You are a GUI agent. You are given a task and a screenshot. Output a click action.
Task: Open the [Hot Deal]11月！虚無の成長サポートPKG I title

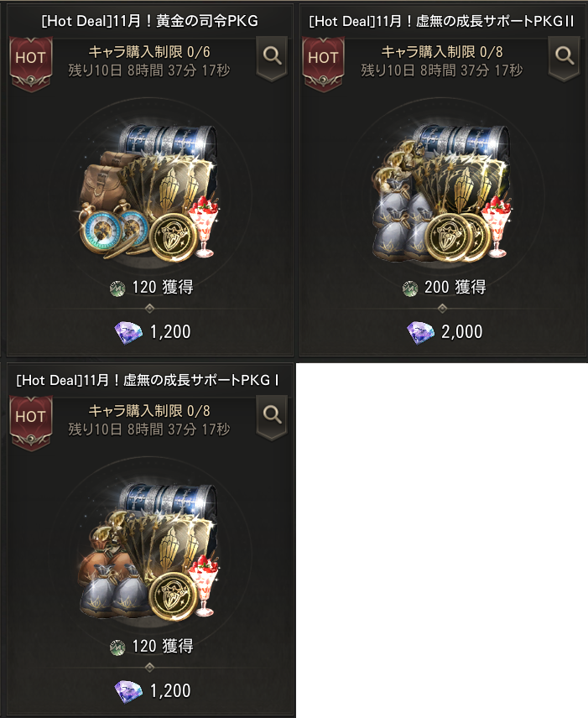pyautogui.click(x=148, y=380)
